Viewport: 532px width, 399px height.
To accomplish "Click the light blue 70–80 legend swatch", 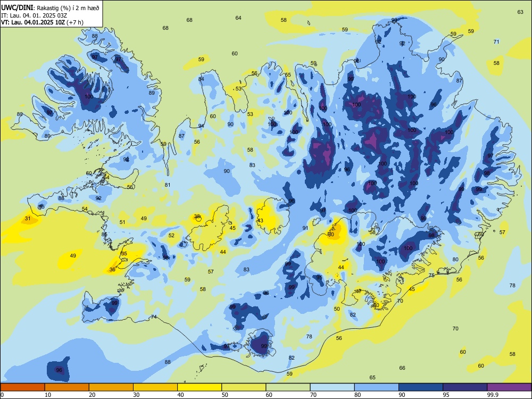I will [x=332, y=387].
